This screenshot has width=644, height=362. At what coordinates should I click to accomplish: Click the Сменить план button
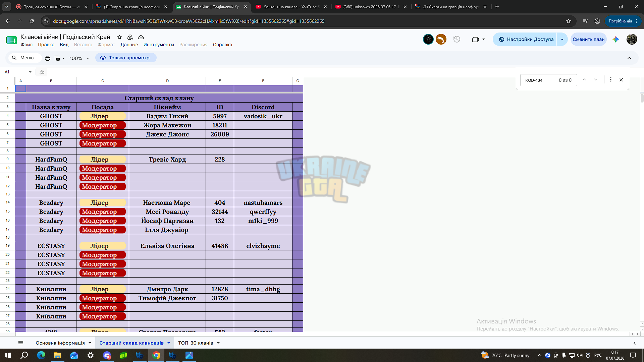588,39
